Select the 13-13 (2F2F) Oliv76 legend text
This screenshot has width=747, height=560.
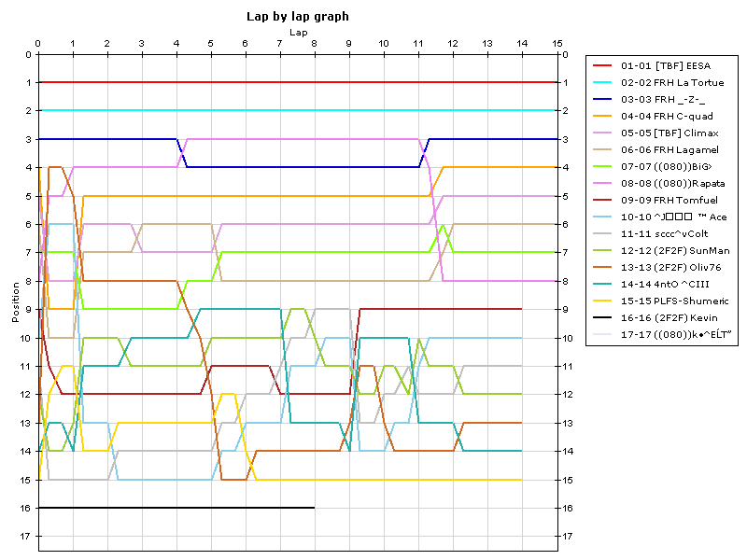[669, 267]
